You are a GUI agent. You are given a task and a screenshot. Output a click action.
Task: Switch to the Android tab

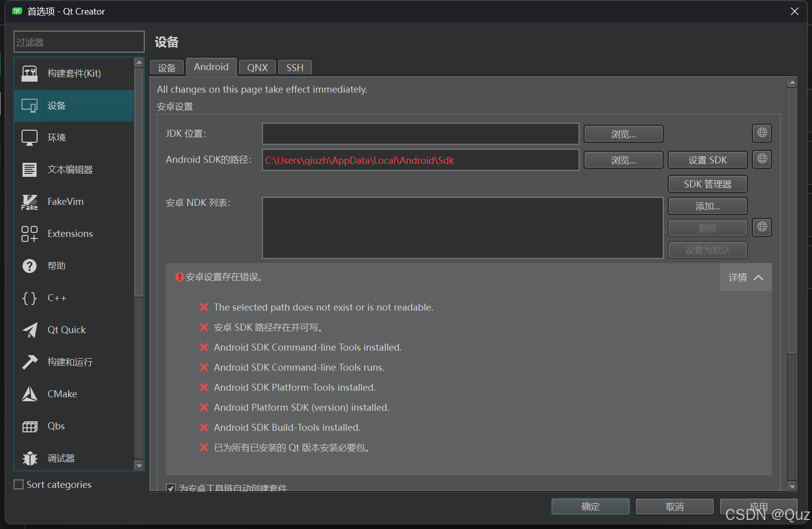click(x=211, y=67)
